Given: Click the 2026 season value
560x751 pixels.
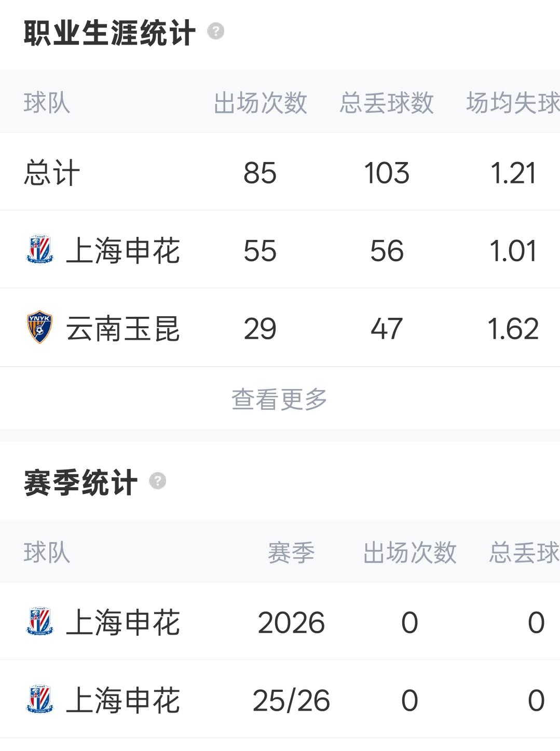Looking at the screenshot, I should (291, 623).
